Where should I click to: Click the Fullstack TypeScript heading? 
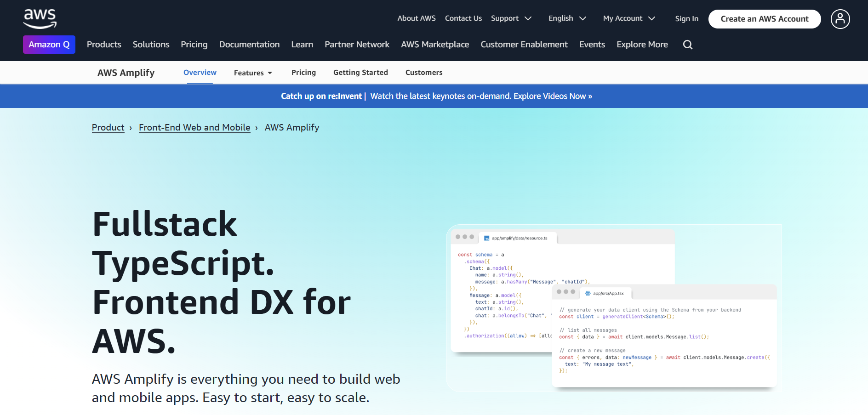click(x=221, y=282)
